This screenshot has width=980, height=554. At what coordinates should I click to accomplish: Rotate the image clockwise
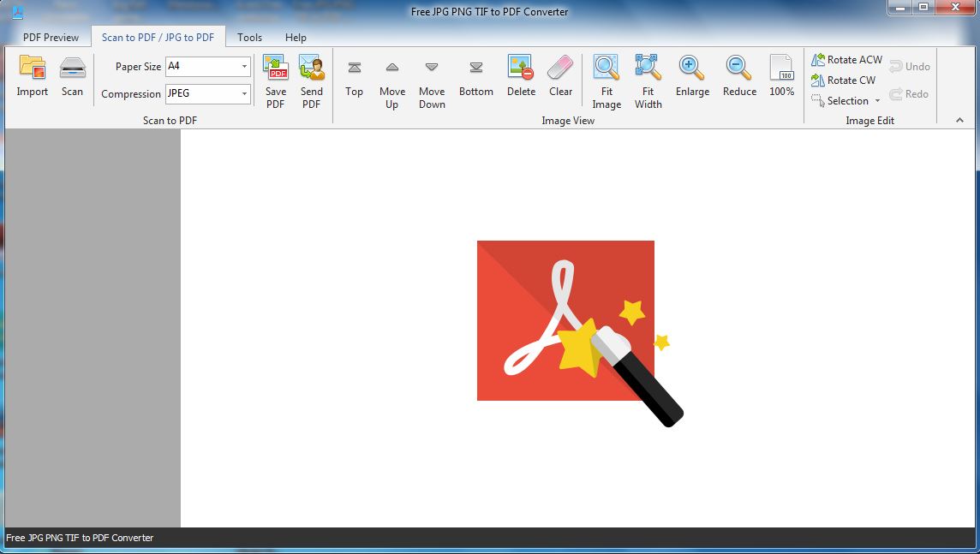tap(845, 80)
